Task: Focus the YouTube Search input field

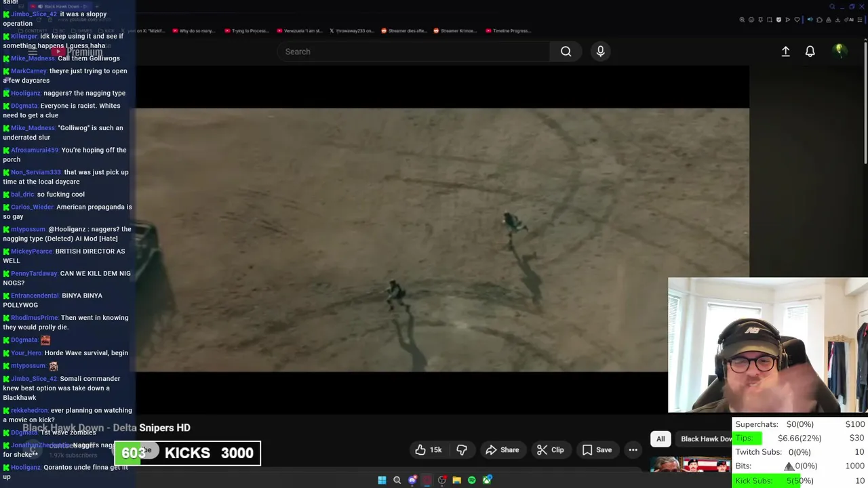Action: (x=413, y=52)
